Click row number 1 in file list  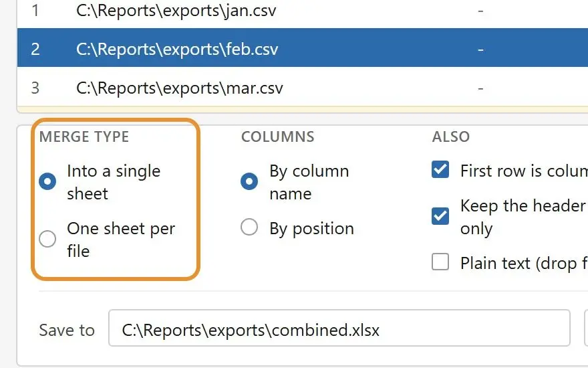coord(35,11)
